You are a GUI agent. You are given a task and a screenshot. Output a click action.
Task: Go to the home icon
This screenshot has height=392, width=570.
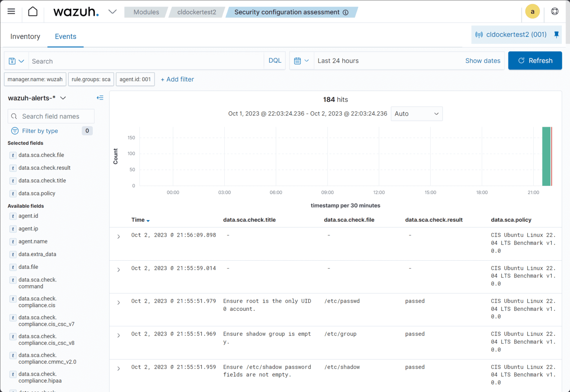[x=33, y=11]
